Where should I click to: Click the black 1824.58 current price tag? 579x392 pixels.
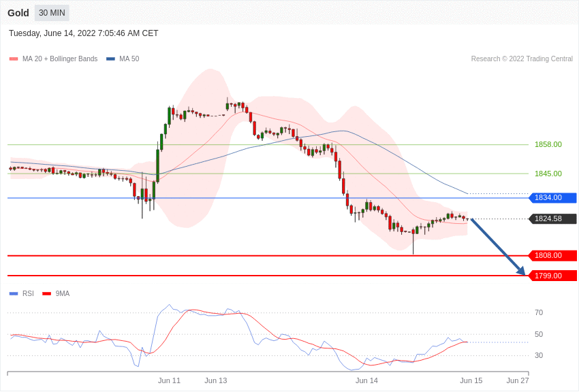[552, 219]
